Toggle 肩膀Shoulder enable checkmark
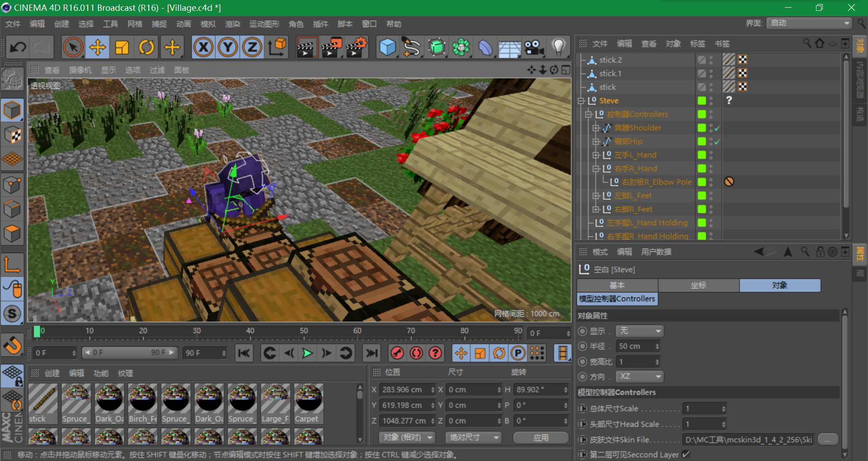The height and width of the screenshot is (461, 868). coord(717,128)
